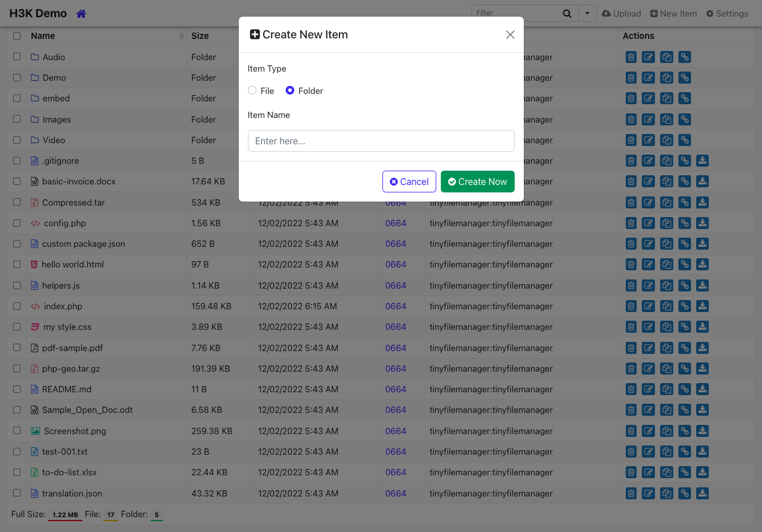Check the box for config.php

[x=17, y=223]
